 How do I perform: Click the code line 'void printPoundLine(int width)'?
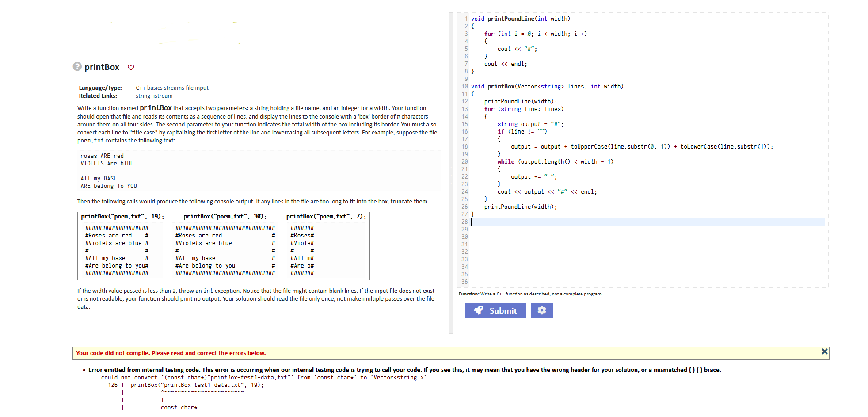point(521,19)
